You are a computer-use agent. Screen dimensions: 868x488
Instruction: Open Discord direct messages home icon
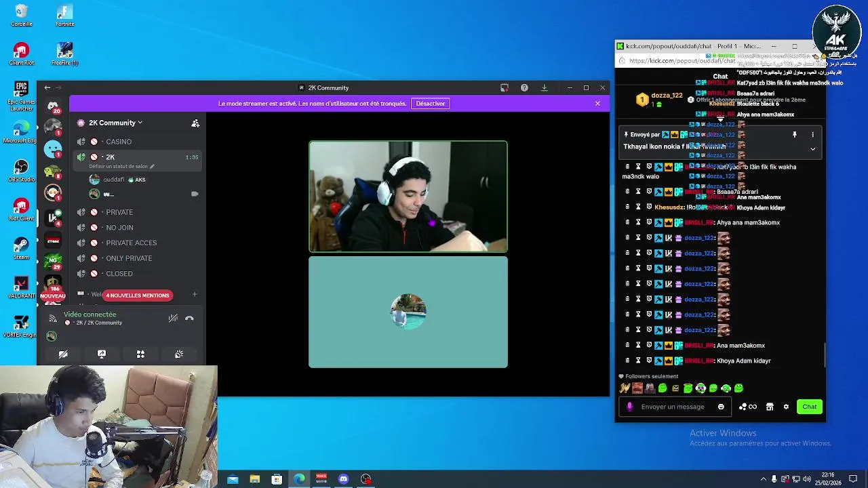(53, 106)
